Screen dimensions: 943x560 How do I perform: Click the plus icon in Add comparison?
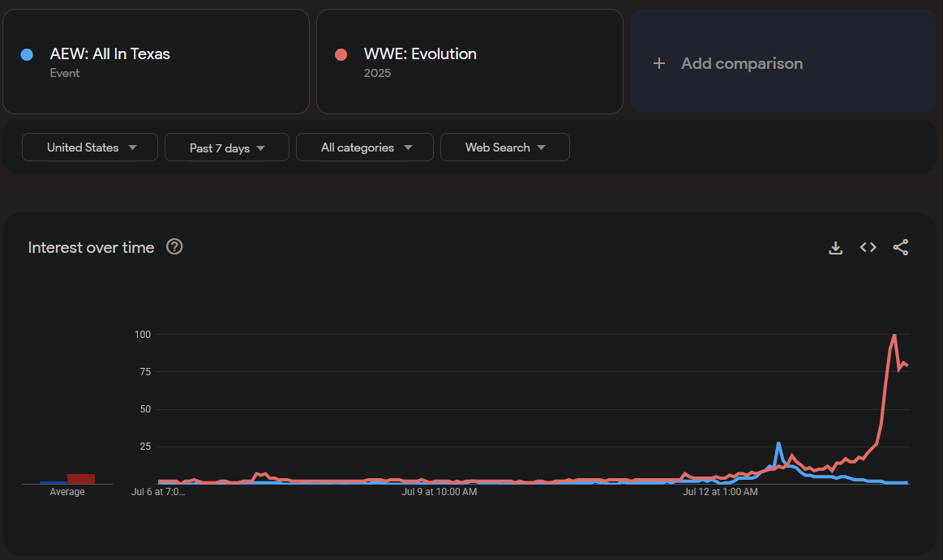pyautogui.click(x=659, y=63)
